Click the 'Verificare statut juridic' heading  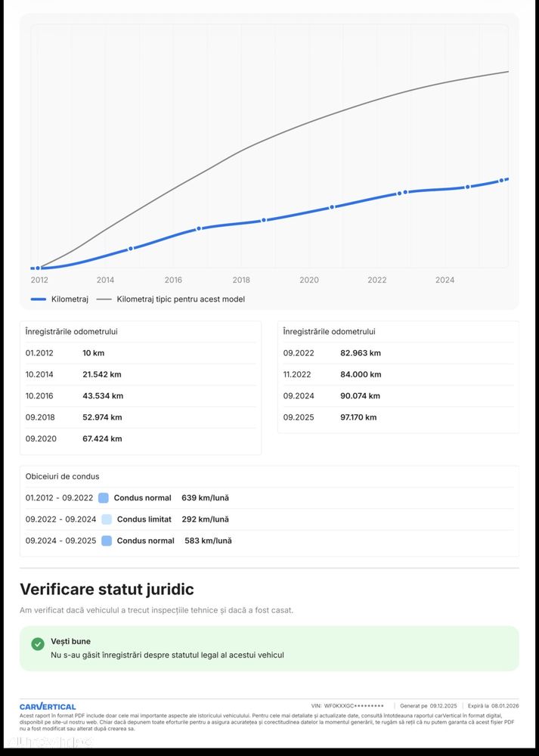(107, 589)
